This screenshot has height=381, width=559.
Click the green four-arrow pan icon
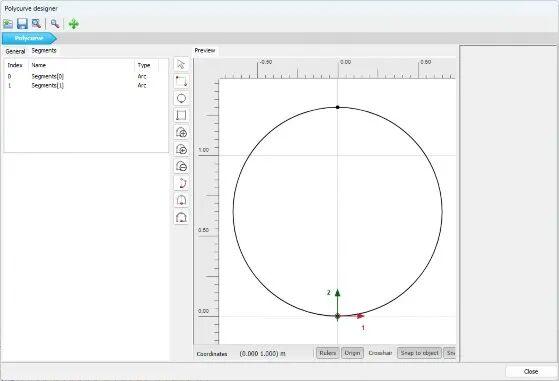coord(73,24)
